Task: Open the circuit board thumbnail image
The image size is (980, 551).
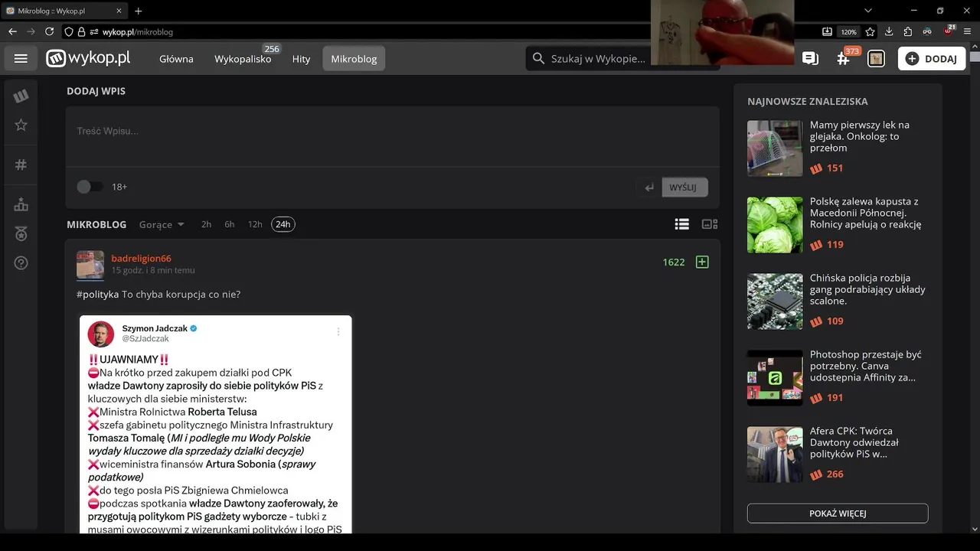Action: click(x=775, y=302)
